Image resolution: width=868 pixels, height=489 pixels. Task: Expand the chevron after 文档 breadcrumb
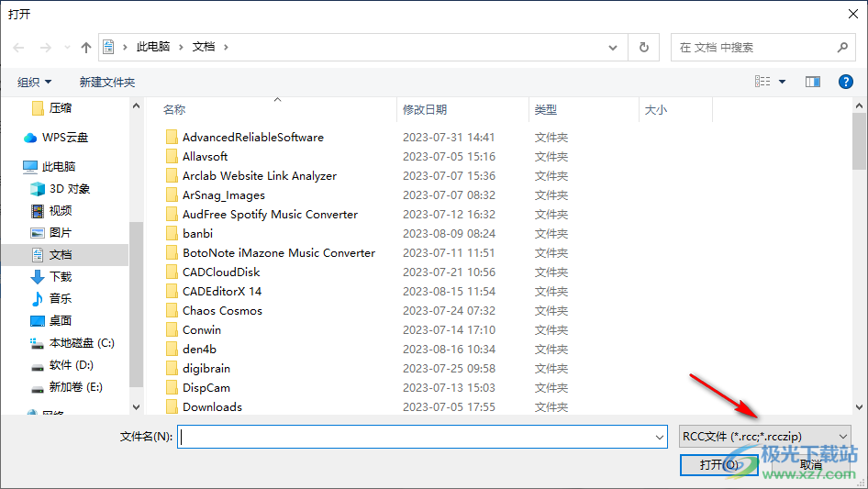(226, 47)
